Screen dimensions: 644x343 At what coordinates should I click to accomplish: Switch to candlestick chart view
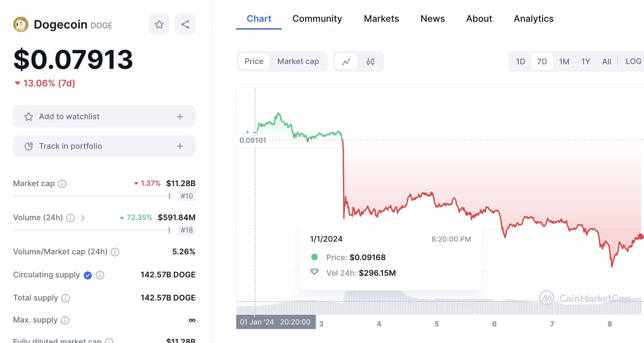(370, 61)
